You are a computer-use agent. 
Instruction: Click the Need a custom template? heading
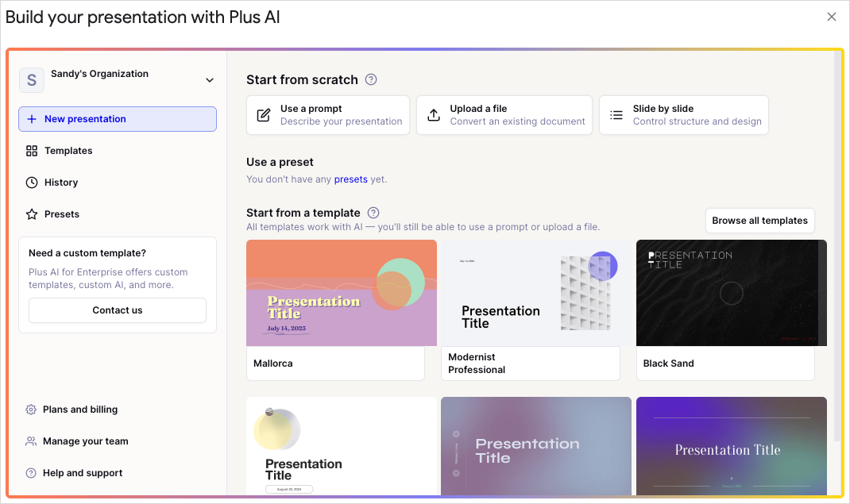tap(87, 253)
